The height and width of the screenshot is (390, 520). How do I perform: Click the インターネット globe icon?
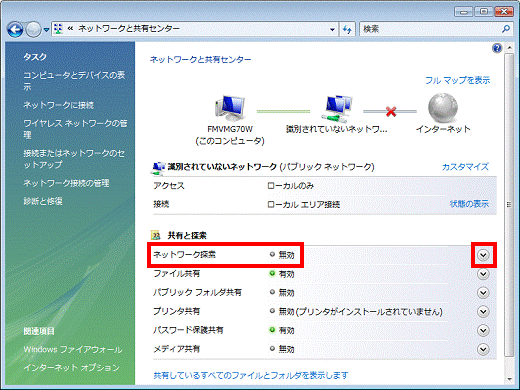click(x=443, y=108)
